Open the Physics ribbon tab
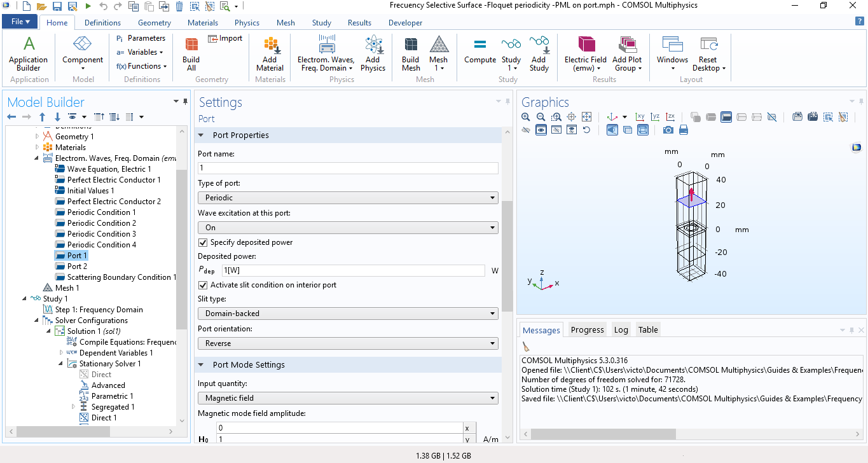Viewport: 868px width, 463px height. (247, 23)
